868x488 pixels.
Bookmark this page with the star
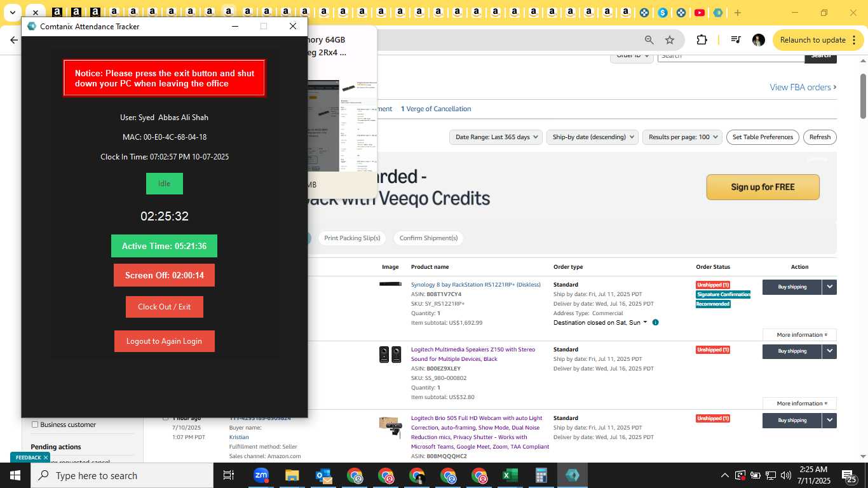coord(670,40)
